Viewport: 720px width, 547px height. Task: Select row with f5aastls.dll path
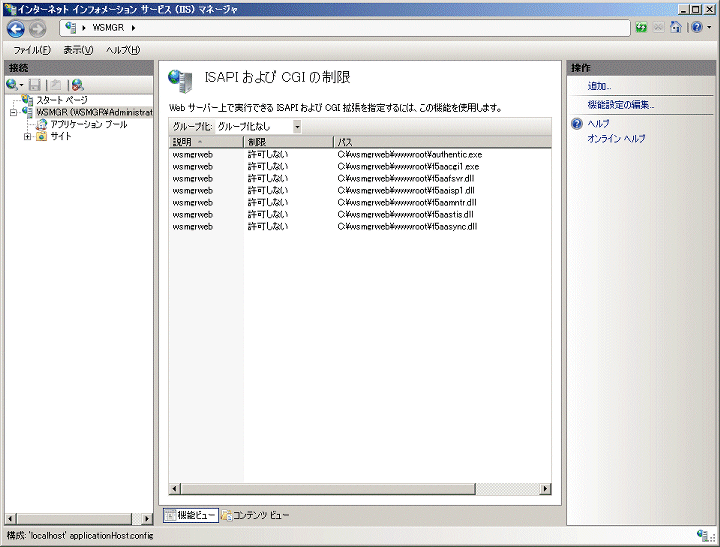(360, 214)
